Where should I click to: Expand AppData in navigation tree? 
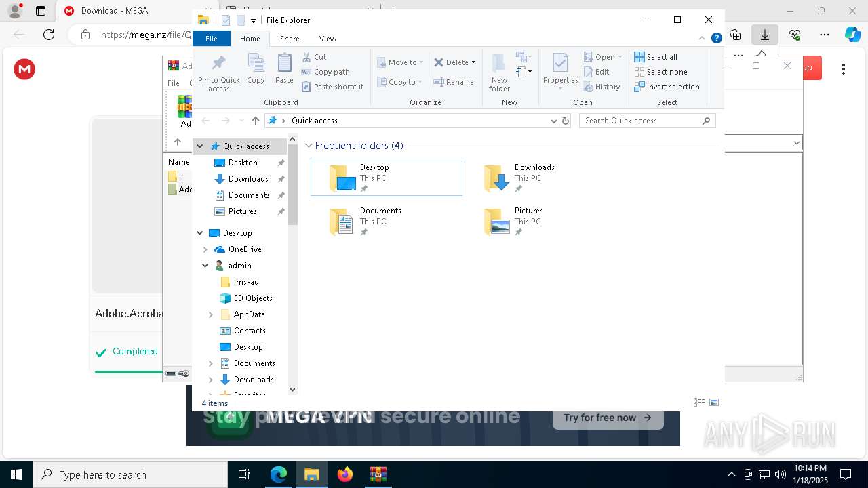coord(211,314)
